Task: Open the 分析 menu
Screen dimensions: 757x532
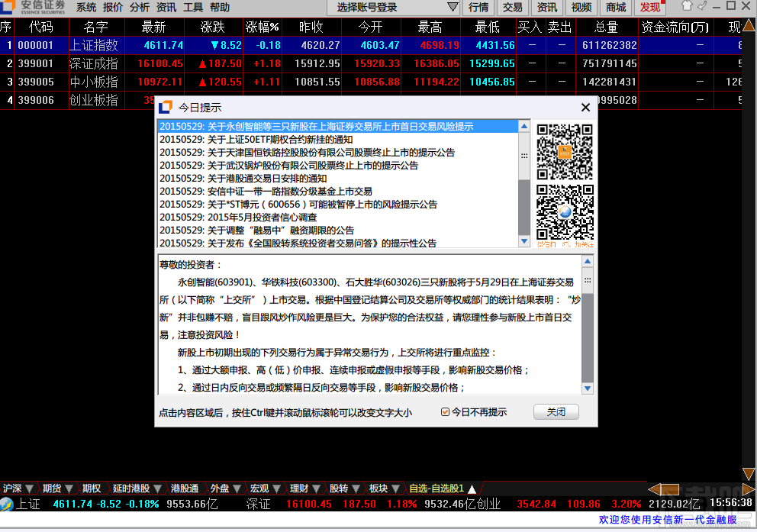Action: [x=140, y=7]
